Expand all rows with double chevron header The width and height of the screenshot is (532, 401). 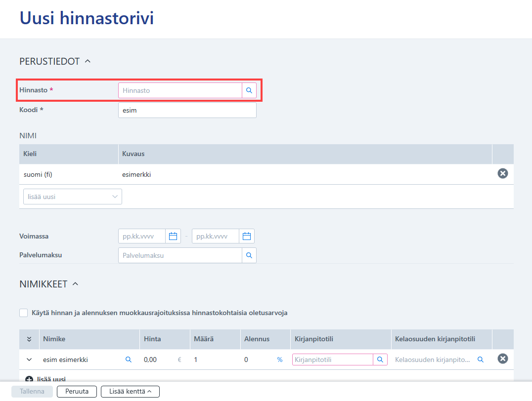29,339
